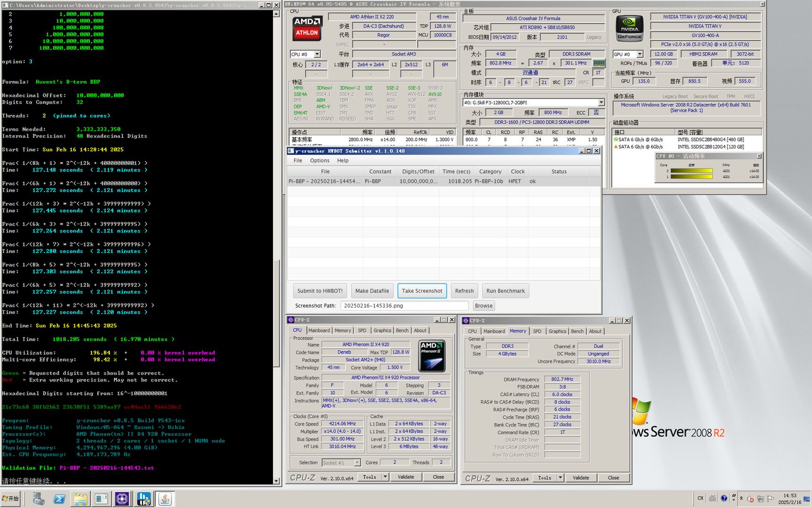Click Browse button beside screenshot path
812x508 pixels.
pos(484,306)
